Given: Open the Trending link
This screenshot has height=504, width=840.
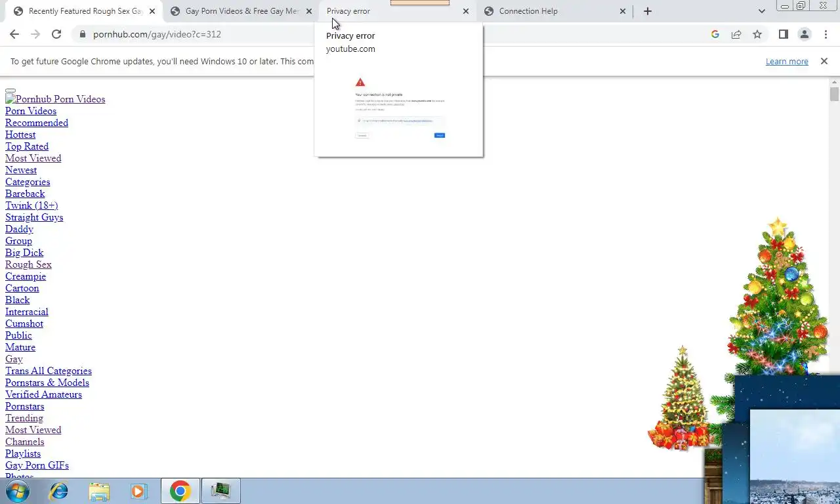Looking at the screenshot, I should coord(24,418).
